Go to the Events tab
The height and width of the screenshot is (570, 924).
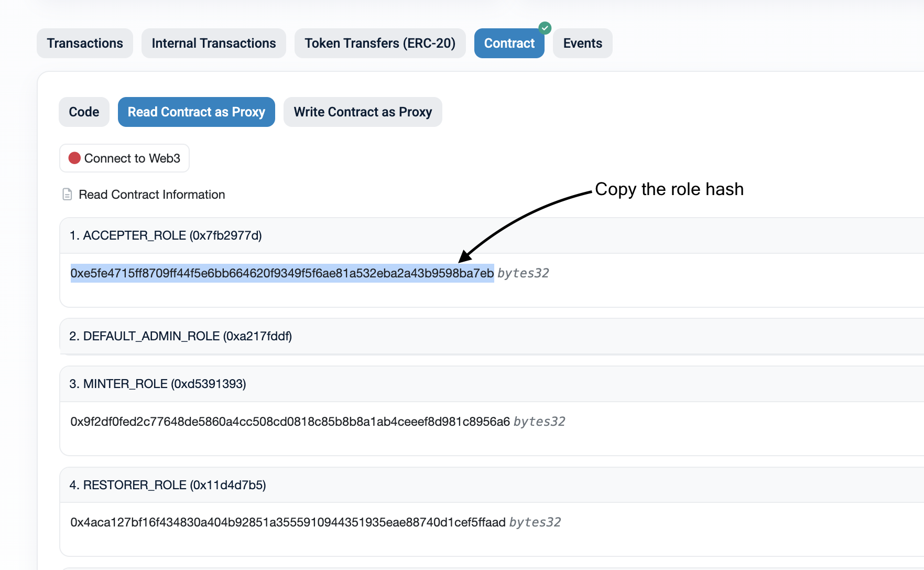(x=583, y=43)
